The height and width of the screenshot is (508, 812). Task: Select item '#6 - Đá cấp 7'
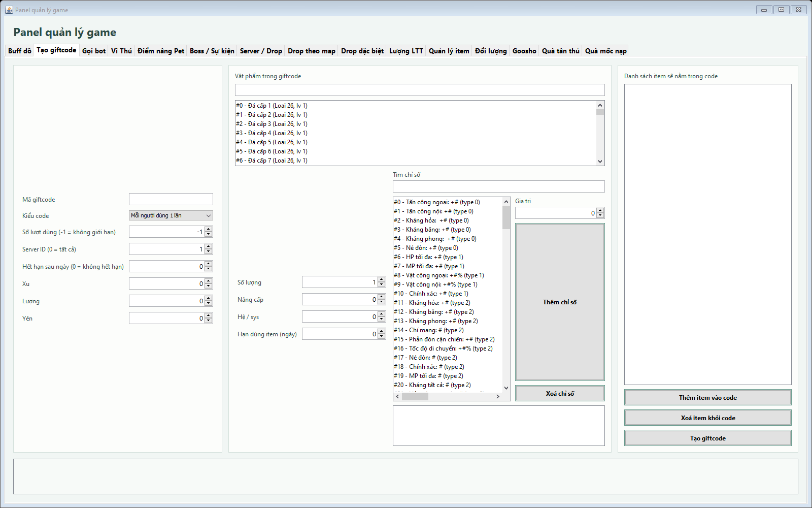point(416,161)
